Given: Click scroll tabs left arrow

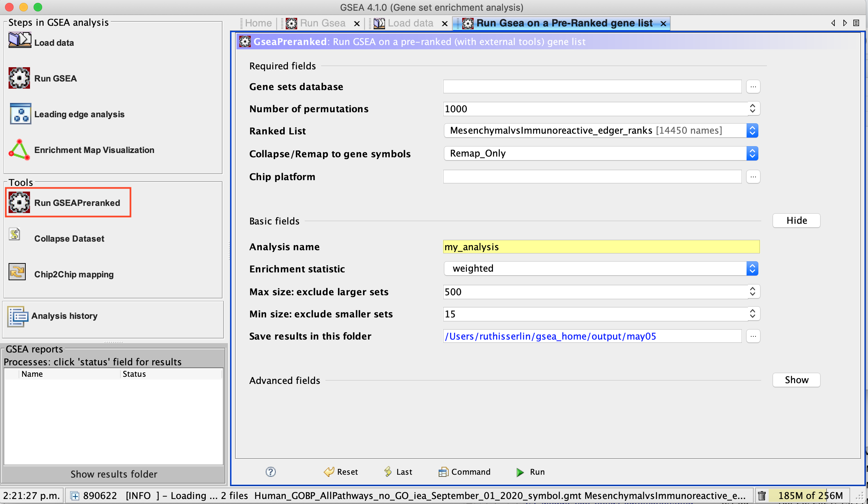Looking at the screenshot, I should (x=833, y=23).
